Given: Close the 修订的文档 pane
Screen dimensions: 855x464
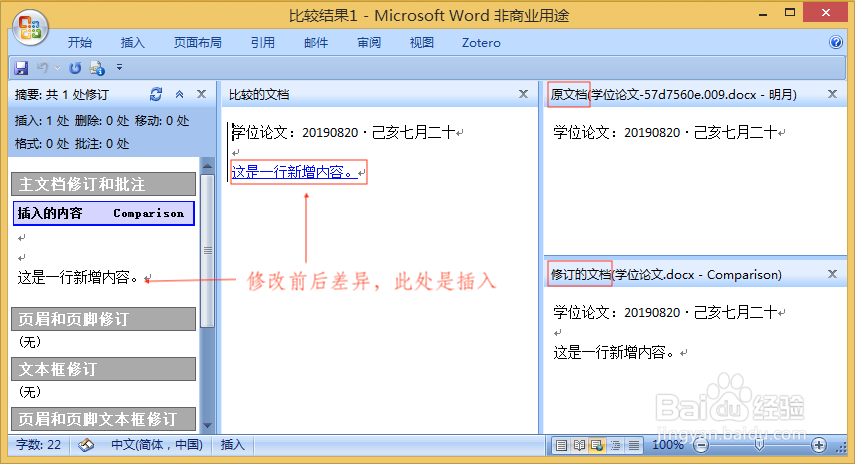Looking at the screenshot, I should pyautogui.click(x=832, y=274).
